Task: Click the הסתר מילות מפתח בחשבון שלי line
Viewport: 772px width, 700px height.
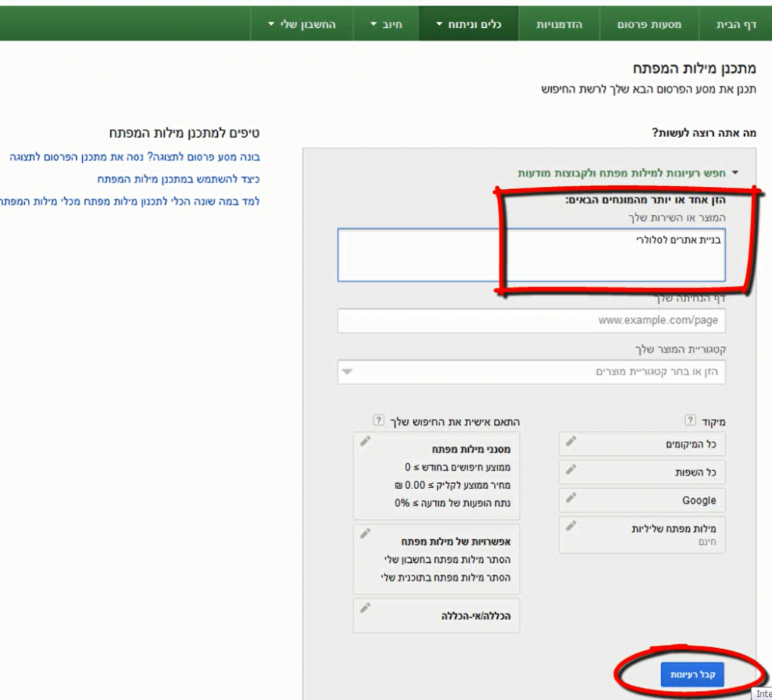Action: click(448, 560)
